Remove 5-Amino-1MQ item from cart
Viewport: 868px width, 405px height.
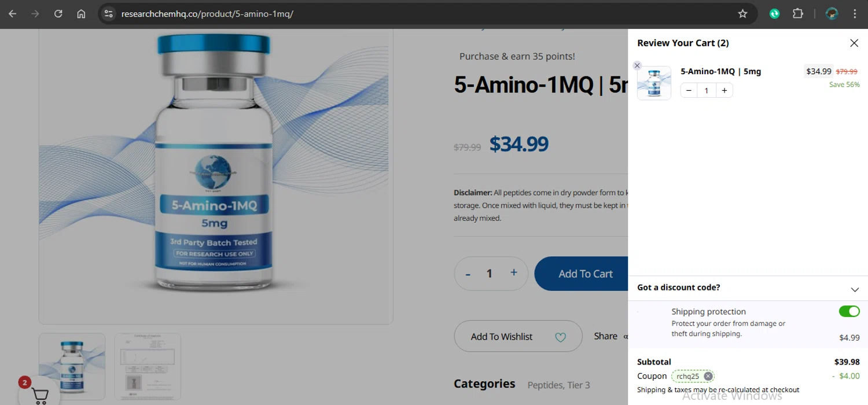tap(637, 65)
